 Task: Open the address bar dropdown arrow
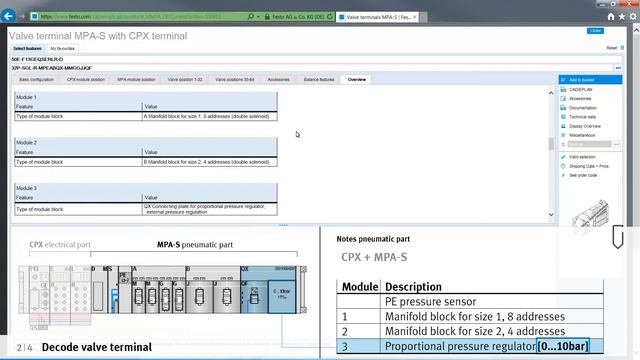coord(258,17)
